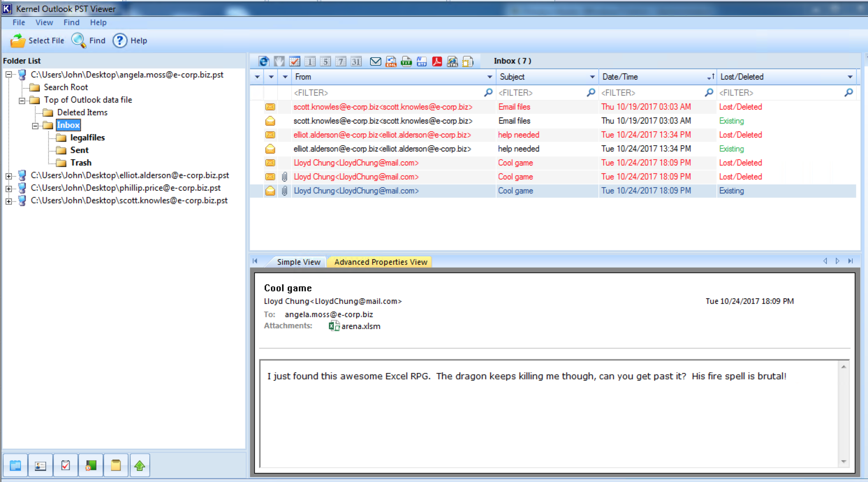This screenshot has height=482, width=868.
Task: Open the Calendar pane button
Action: click(15, 465)
